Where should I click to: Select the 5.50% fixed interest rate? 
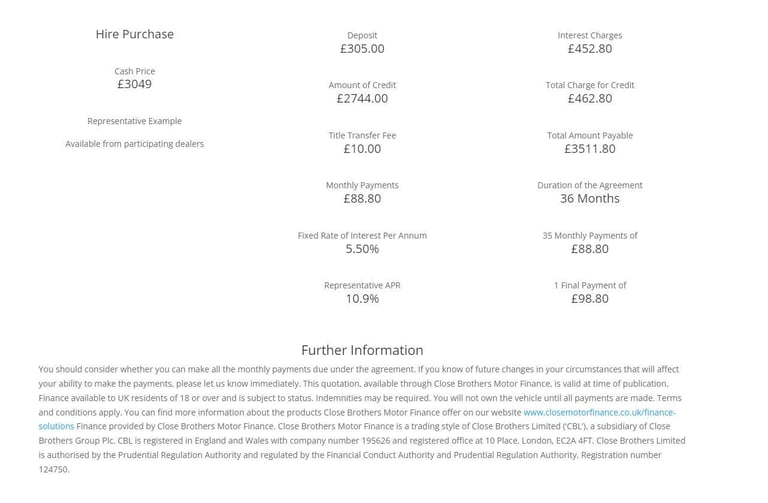pyautogui.click(x=362, y=249)
